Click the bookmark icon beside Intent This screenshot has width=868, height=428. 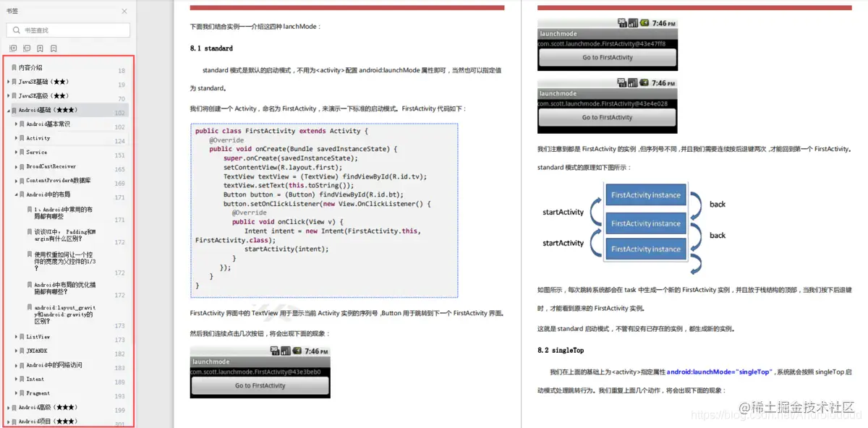[22, 379]
